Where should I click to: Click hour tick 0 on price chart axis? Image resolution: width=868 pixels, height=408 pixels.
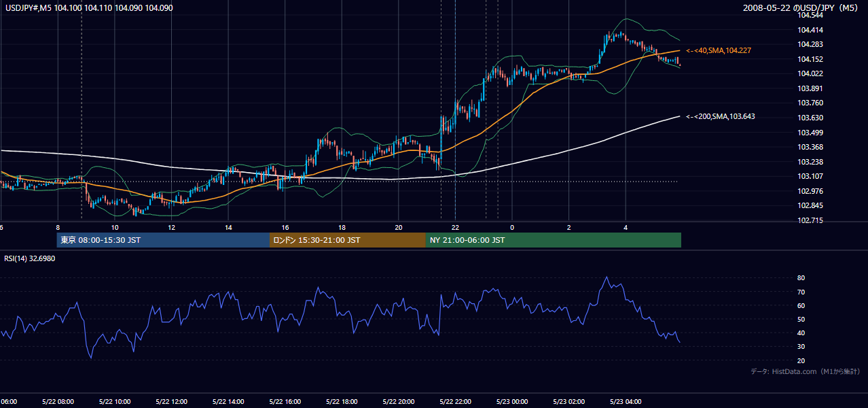[x=512, y=227]
